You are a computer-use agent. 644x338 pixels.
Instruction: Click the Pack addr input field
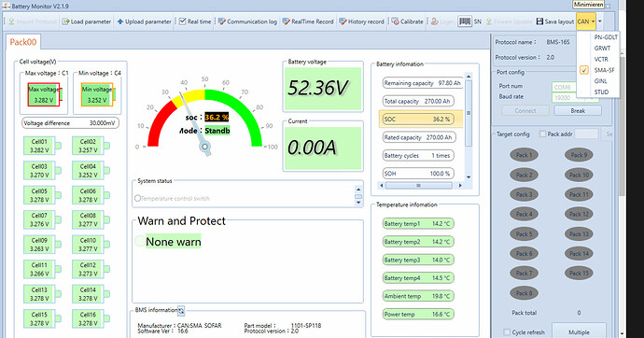[586, 134]
